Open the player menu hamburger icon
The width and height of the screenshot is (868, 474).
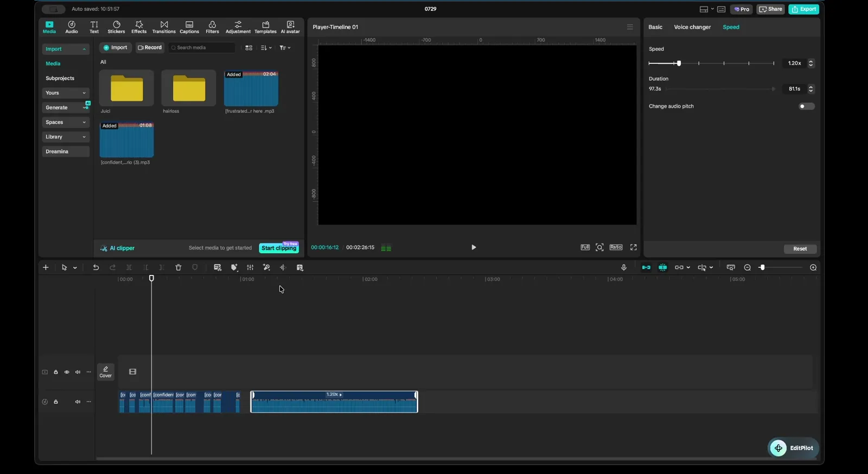click(630, 27)
